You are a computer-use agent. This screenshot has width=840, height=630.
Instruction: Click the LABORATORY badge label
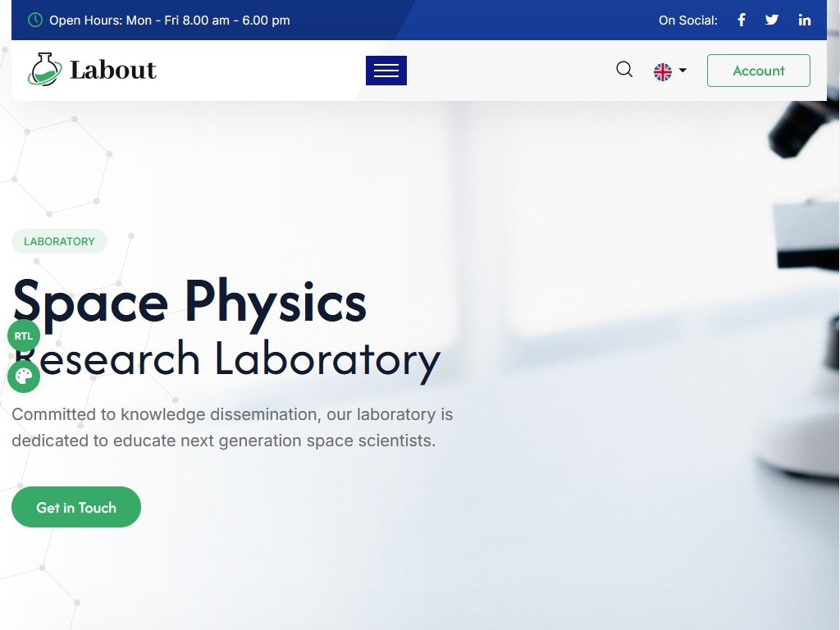coord(59,241)
